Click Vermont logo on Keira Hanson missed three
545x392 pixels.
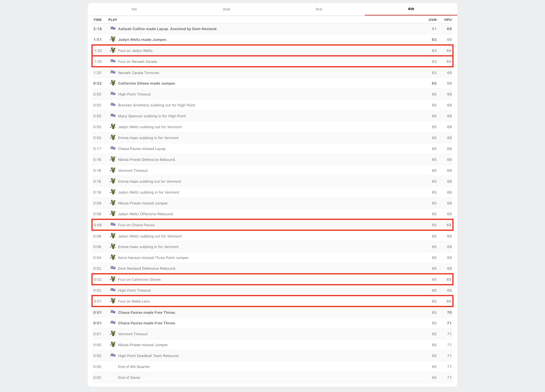click(x=113, y=257)
